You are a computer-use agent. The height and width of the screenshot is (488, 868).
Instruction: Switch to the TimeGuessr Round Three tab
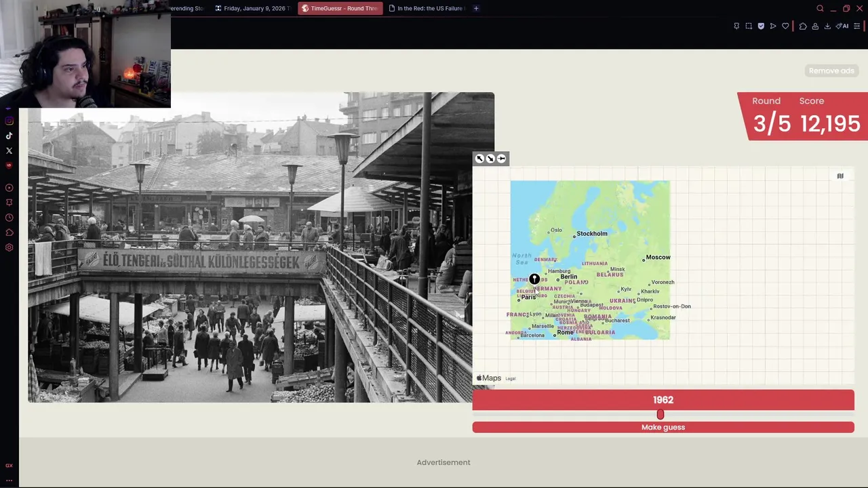tap(340, 8)
